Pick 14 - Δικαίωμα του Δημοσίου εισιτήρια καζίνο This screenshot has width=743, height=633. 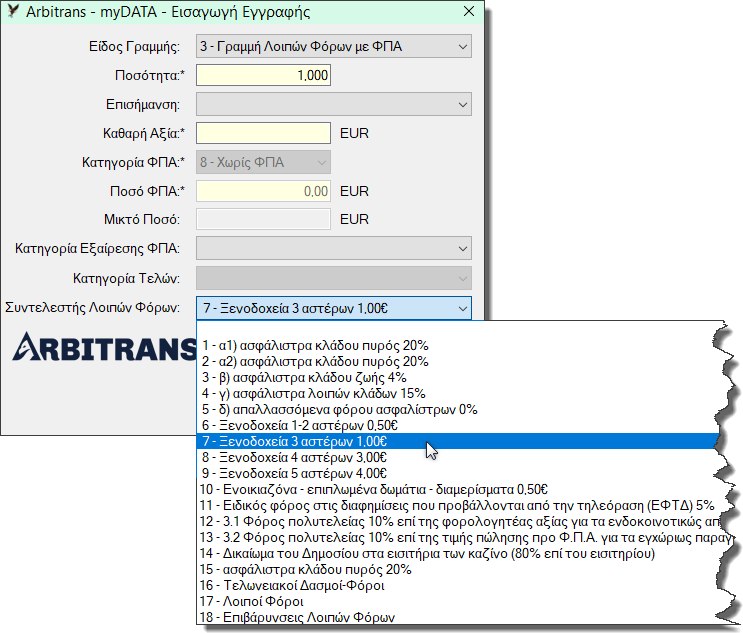pos(457,553)
